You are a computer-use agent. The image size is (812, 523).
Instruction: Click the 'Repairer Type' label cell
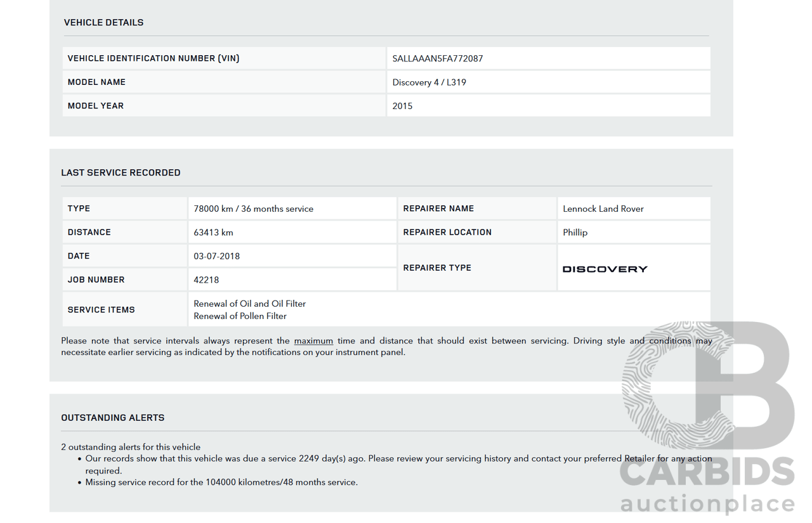[x=477, y=268]
